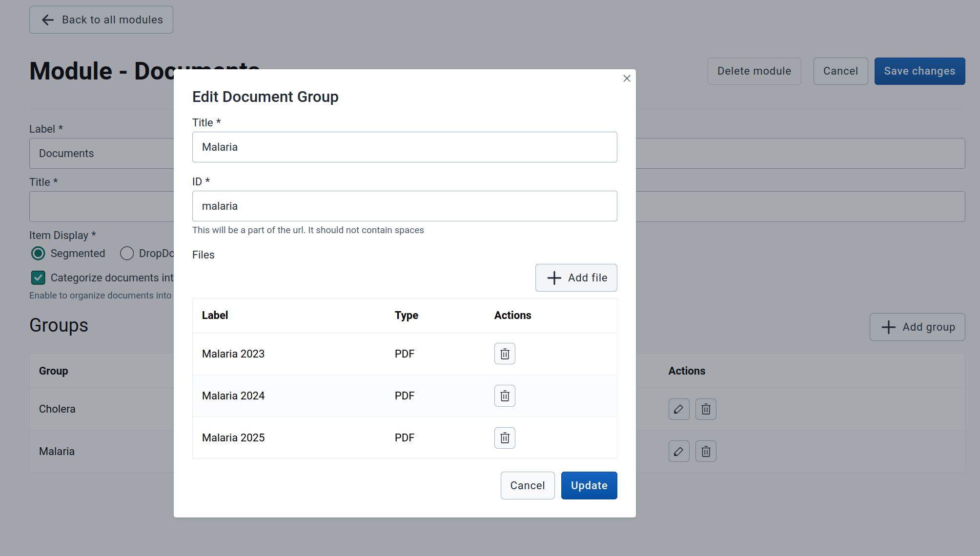
Task: Click the Group column header
Action: (53, 371)
